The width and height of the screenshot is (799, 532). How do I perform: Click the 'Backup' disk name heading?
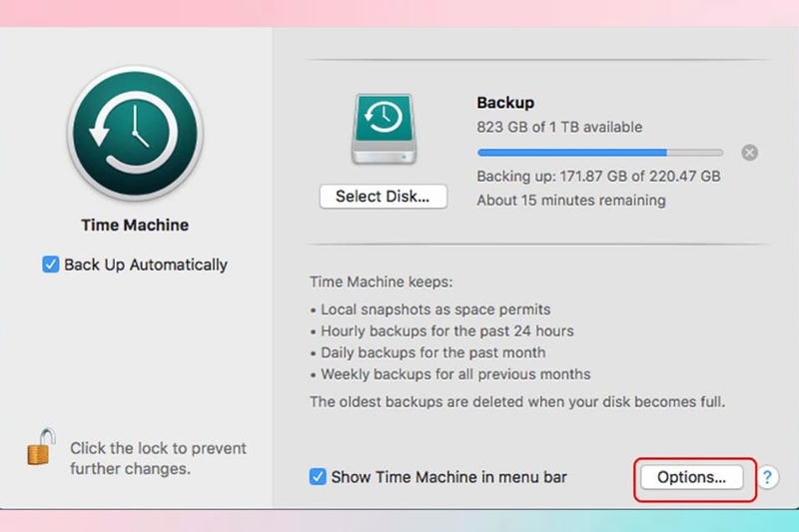505,103
